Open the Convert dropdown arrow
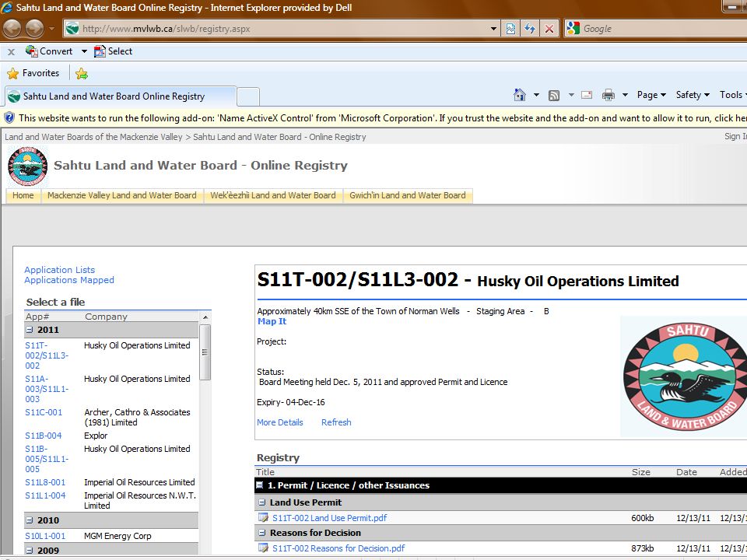This screenshot has height=560, width=747. (84, 51)
